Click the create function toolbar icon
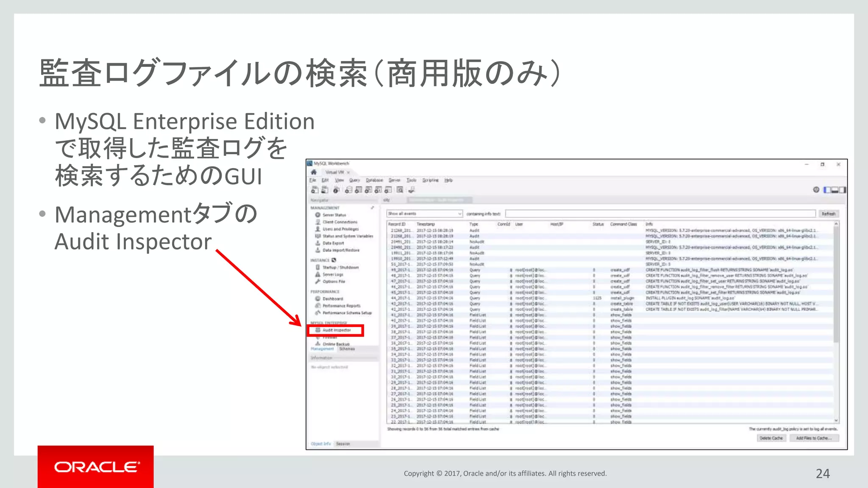 [x=388, y=190]
